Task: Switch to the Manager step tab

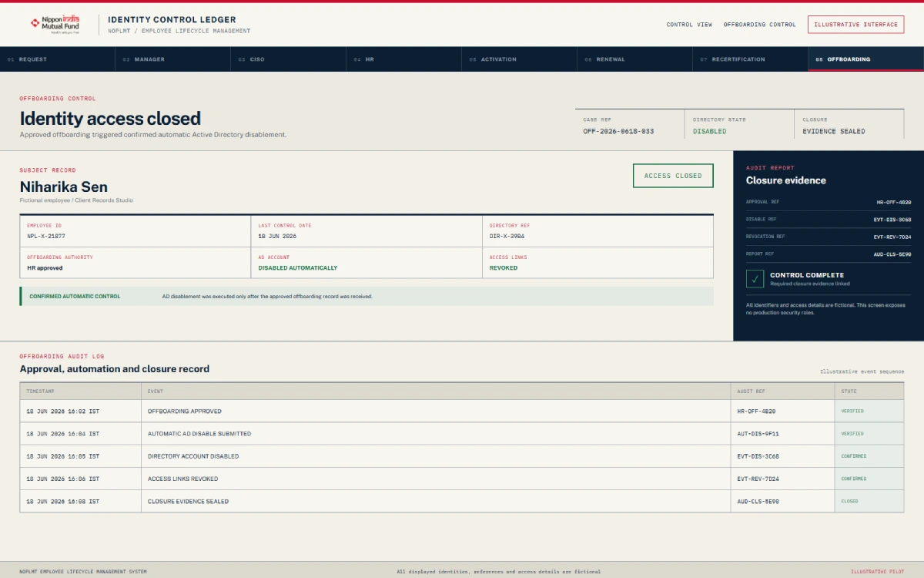Action: point(173,59)
